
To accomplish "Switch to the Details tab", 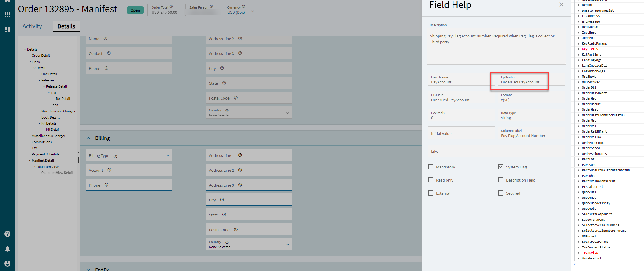I will tap(66, 26).
